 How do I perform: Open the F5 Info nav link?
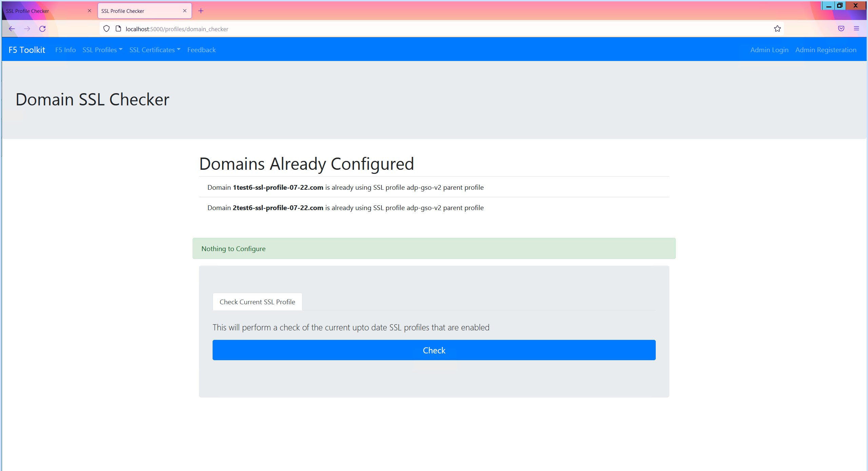[x=65, y=50]
